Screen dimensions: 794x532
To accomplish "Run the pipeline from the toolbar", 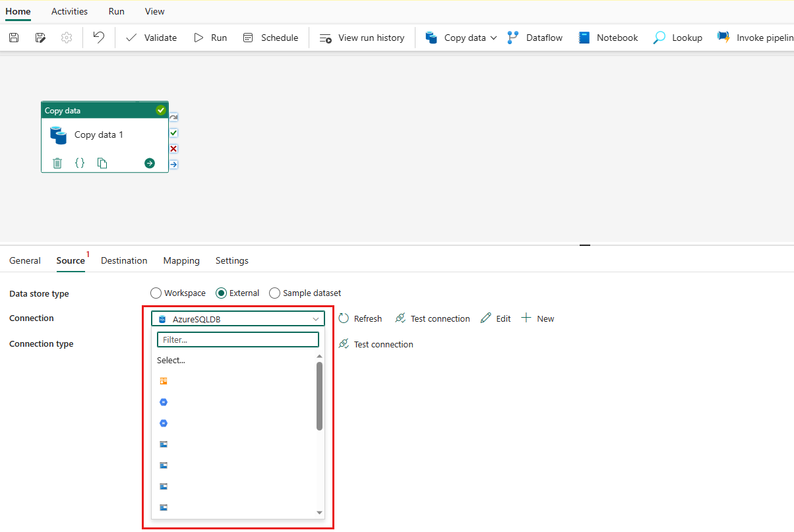I will pyautogui.click(x=210, y=38).
